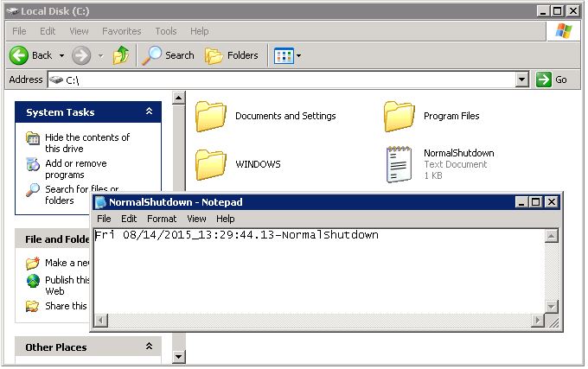Open Explorer's Edit menu
This screenshot has width=588, height=369.
coord(48,31)
